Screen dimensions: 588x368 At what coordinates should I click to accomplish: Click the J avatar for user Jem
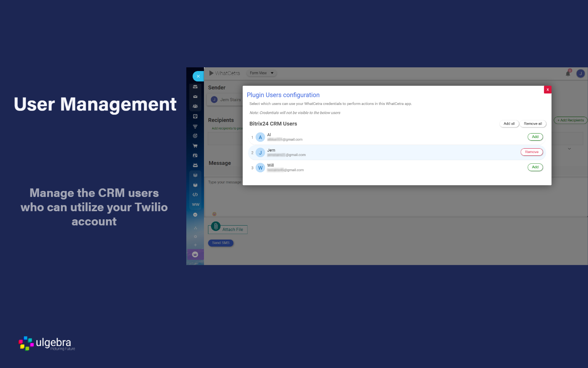(x=260, y=153)
